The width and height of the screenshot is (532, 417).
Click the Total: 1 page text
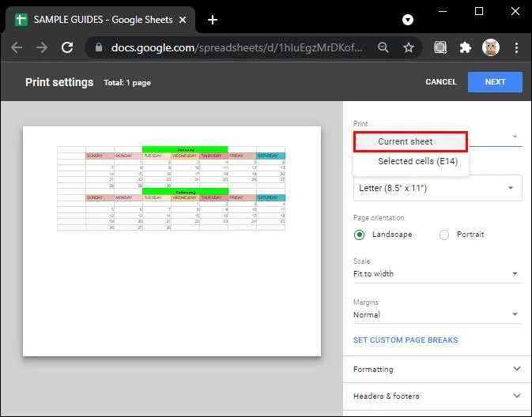[127, 83]
